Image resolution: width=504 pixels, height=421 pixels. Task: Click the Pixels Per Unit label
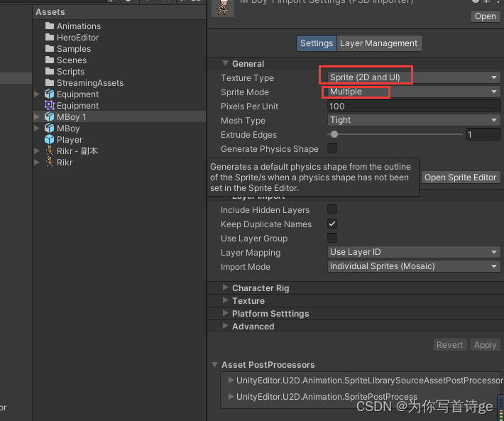pos(249,106)
